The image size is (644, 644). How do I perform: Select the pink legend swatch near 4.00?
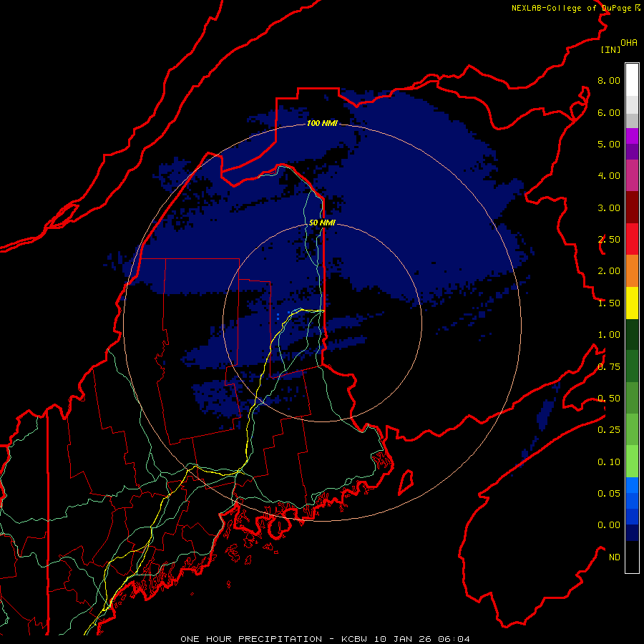[x=632, y=175]
